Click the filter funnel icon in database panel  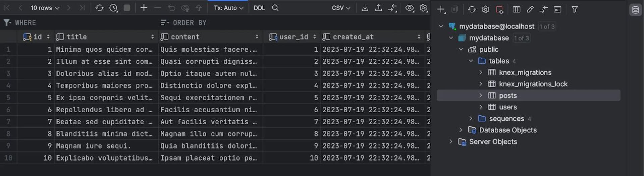(575, 9)
